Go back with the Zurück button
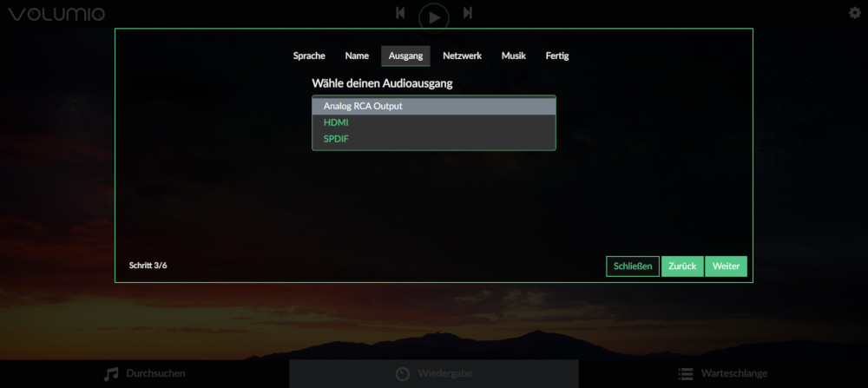The height and width of the screenshot is (388, 868). (x=682, y=266)
